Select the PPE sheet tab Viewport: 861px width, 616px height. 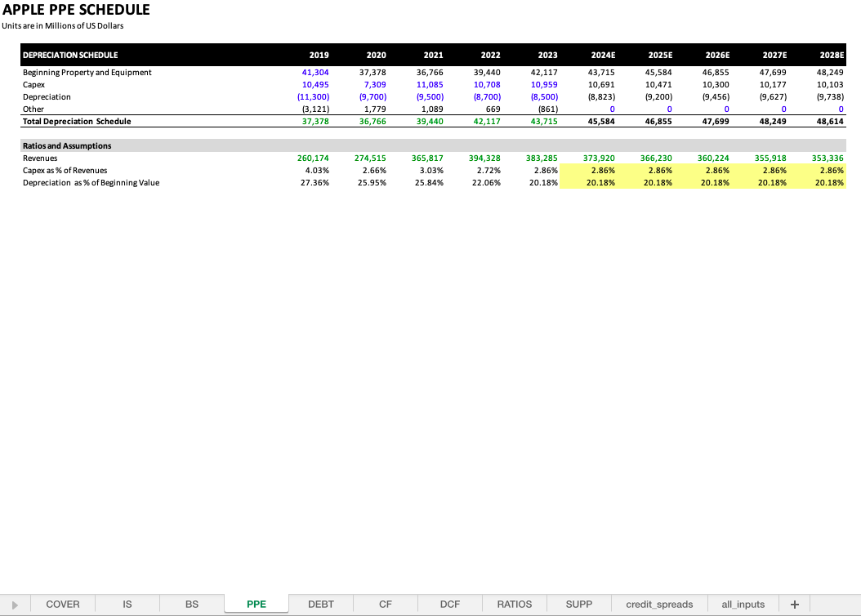click(257, 604)
